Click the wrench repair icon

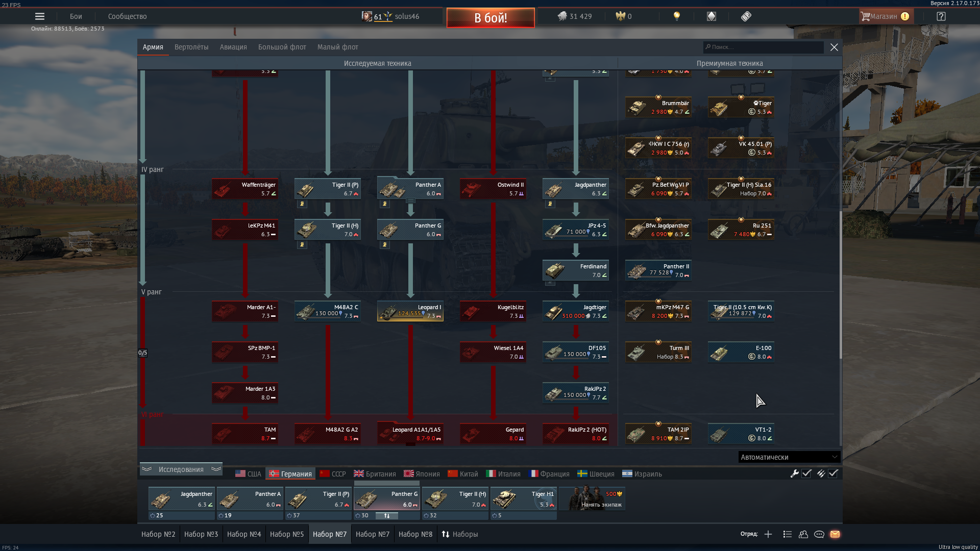pyautogui.click(x=794, y=473)
